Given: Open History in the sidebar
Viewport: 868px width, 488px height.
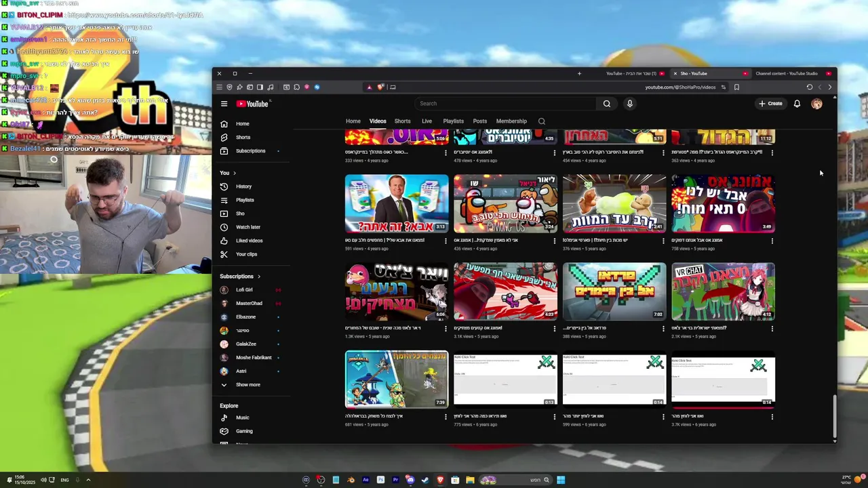Looking at the screenshot, I should [x=243, y=186].
